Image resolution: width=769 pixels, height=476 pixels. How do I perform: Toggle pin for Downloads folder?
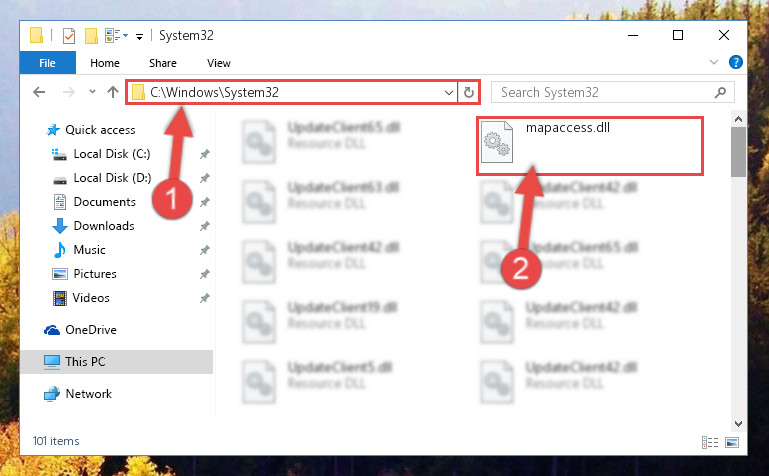click(205, 226)
